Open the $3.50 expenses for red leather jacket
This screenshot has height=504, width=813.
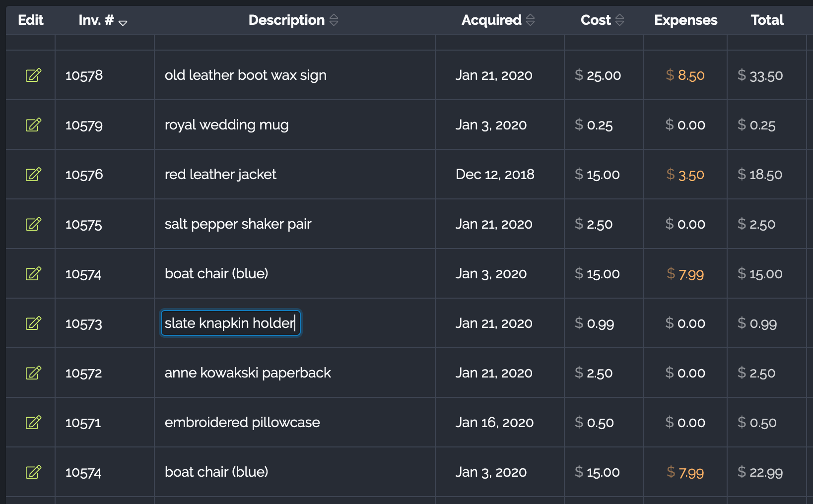tap(685, 175)
